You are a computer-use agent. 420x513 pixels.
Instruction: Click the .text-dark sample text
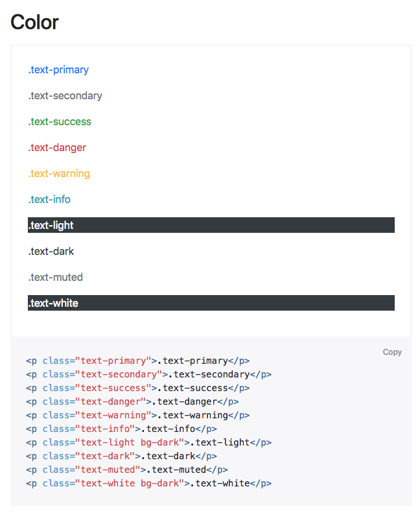coord(51,252)
